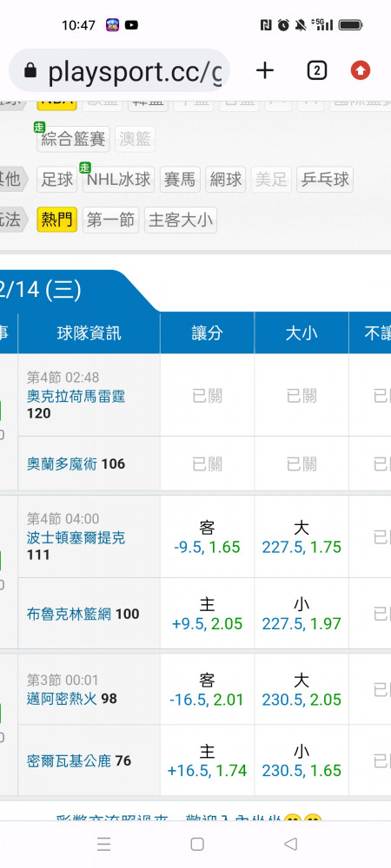Switch play type to 主客大小

tap(181, 220)
